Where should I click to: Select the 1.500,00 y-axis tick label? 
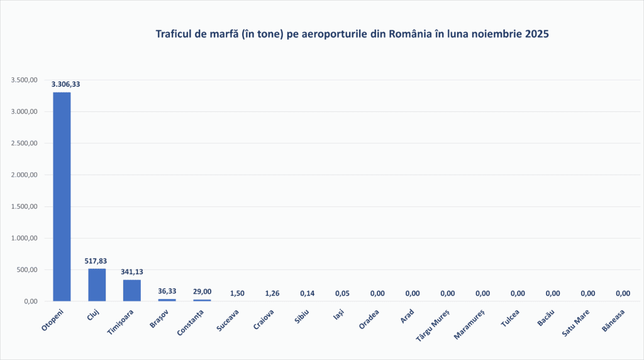tap(25, 206)
